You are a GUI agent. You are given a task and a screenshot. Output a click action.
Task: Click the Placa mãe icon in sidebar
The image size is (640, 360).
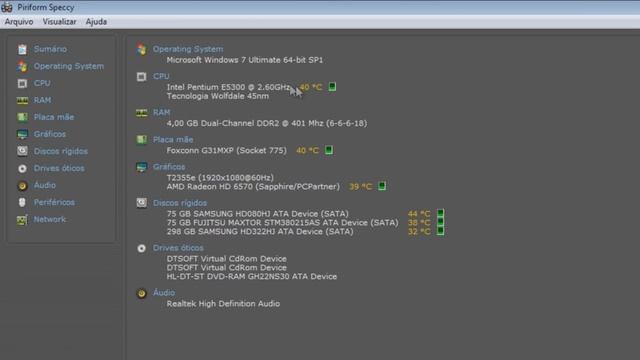coord(22,117)
